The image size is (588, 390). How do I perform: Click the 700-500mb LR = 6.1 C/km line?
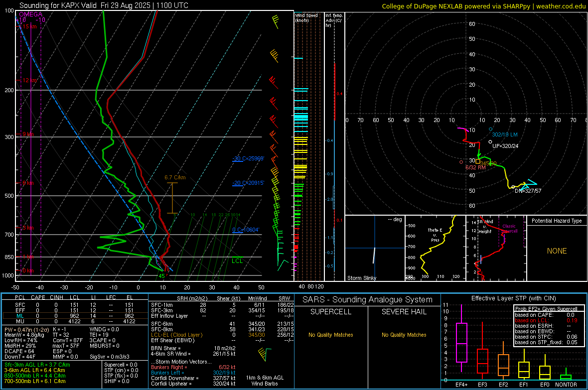pyautogui.click(x=34, y=382)
